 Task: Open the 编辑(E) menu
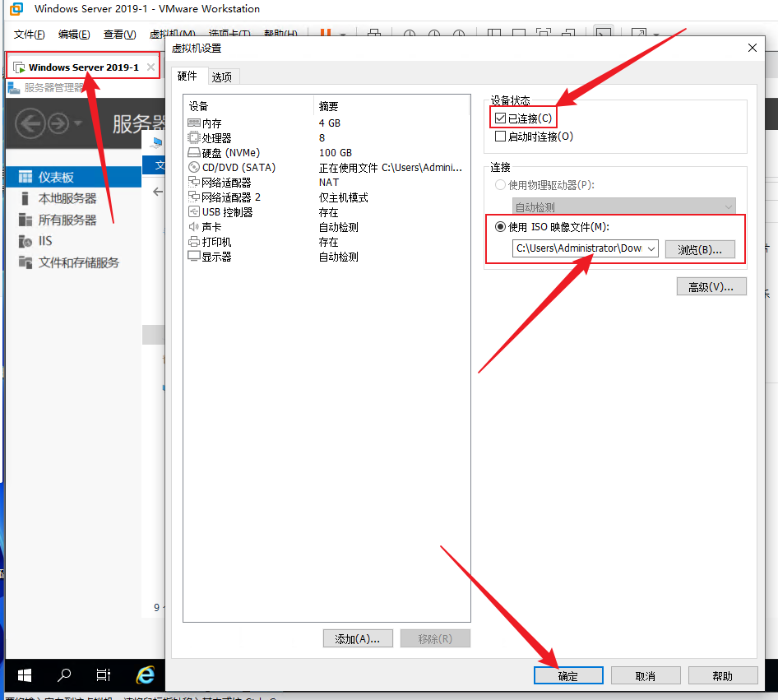coord(74,35)
